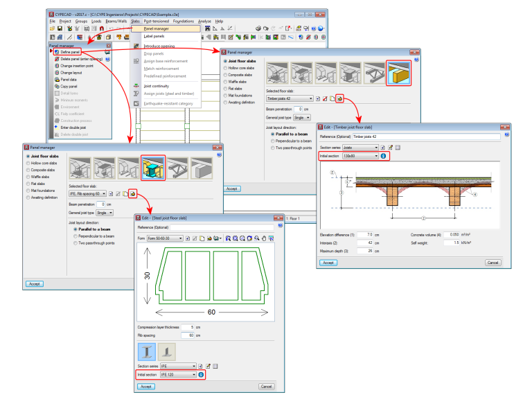Image resolution: width=532 pixels, height=404 pixels.
Task: Expand the Form 50-60-30 dropdown
Action: click(x=166, y=238)
